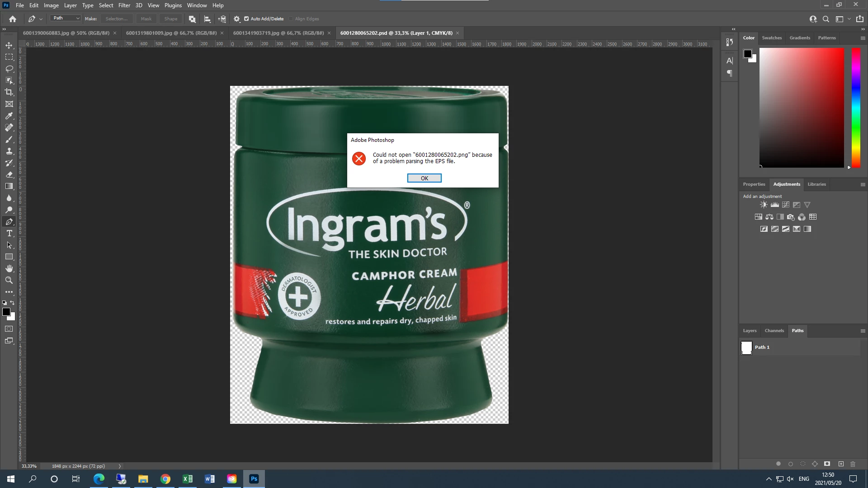Image resolution: width=868 pixels, height=488 pixels.
Task: Select the Zoom tool in toolbar
Action: [x=9, y=280]
